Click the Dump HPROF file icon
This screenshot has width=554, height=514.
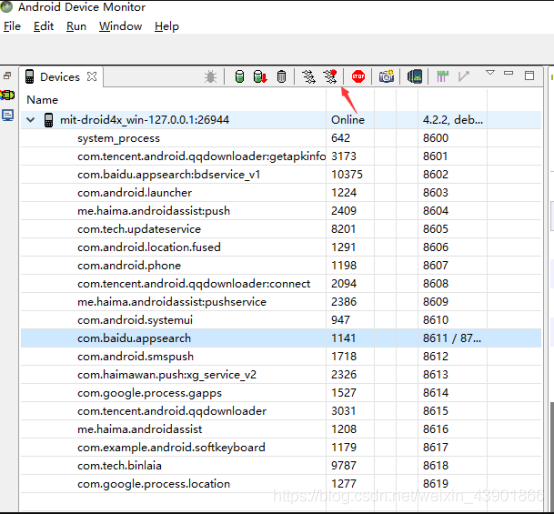260,76
